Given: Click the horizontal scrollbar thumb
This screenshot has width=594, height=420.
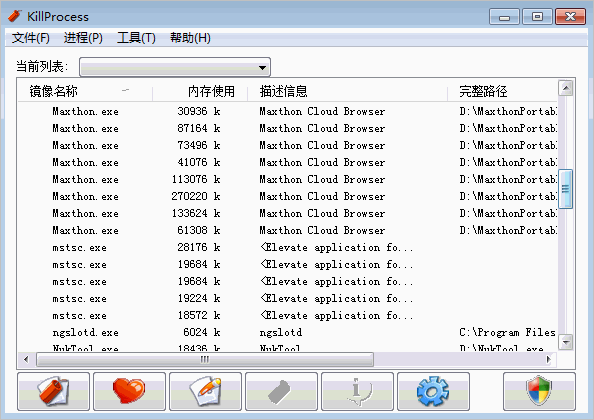Looking at the screenshot, I should (205, 359).
